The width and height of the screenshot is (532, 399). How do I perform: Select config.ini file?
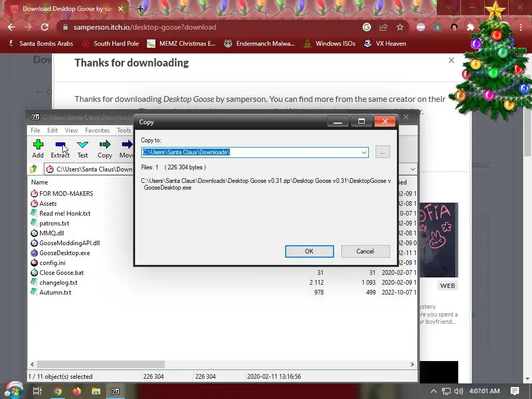click(x=48, y=262)
